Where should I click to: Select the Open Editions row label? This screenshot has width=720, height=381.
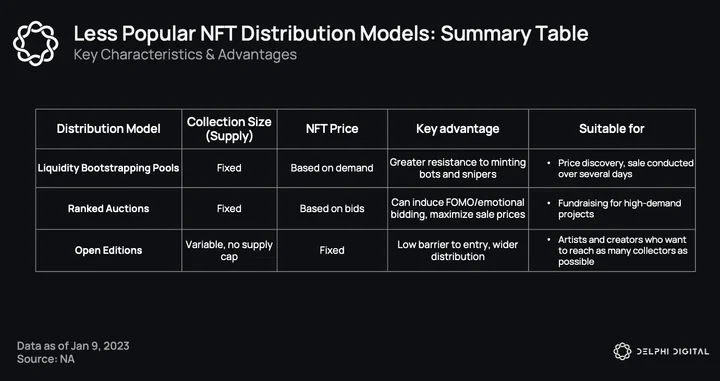pos(108,250)
